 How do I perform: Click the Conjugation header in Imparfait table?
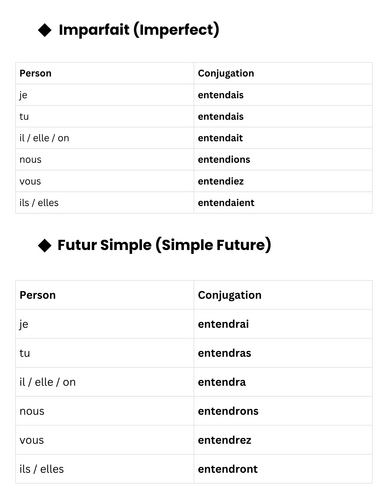pos(226,73)
